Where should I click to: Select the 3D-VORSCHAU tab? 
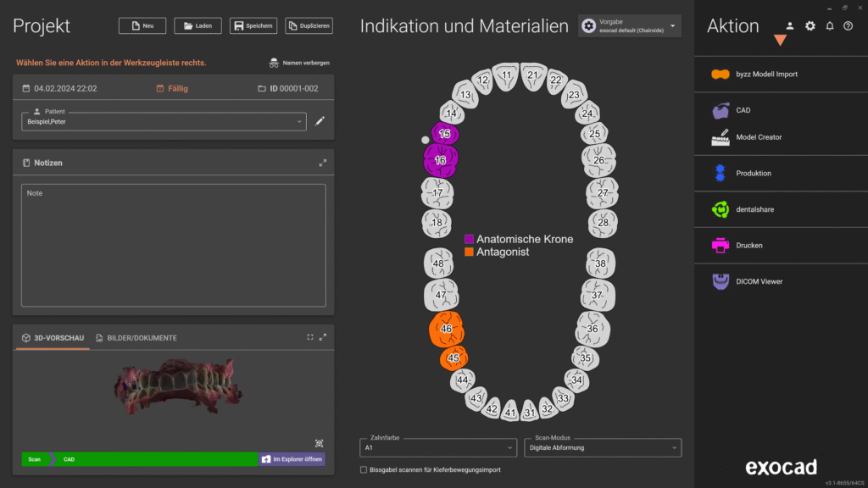(52, 338)
